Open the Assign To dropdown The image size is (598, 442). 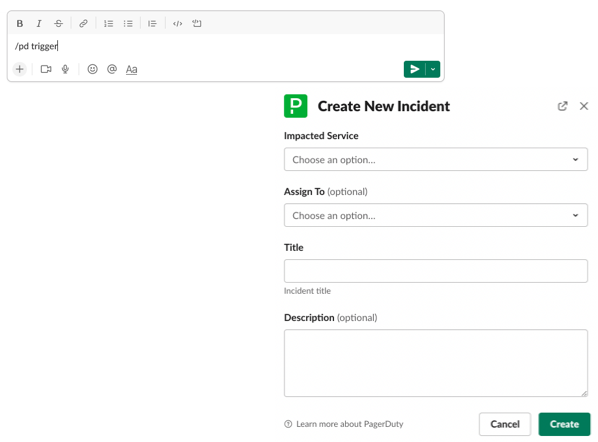(x=436, y=215)
